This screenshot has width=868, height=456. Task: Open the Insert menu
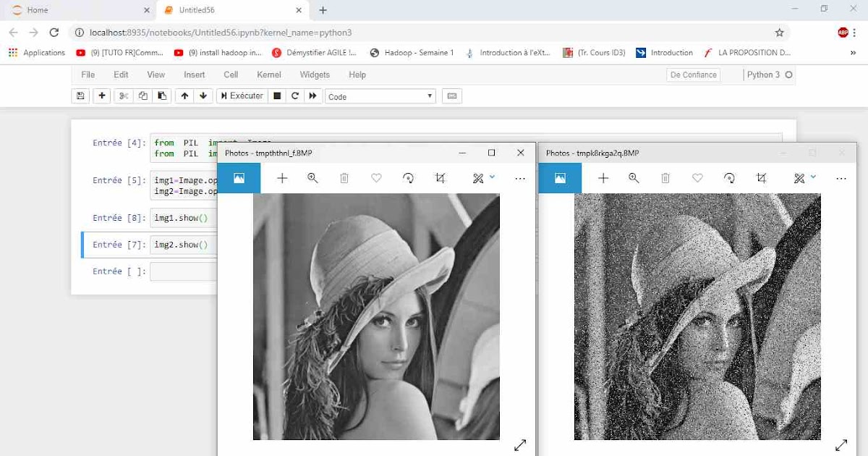[x=195, y=75]
